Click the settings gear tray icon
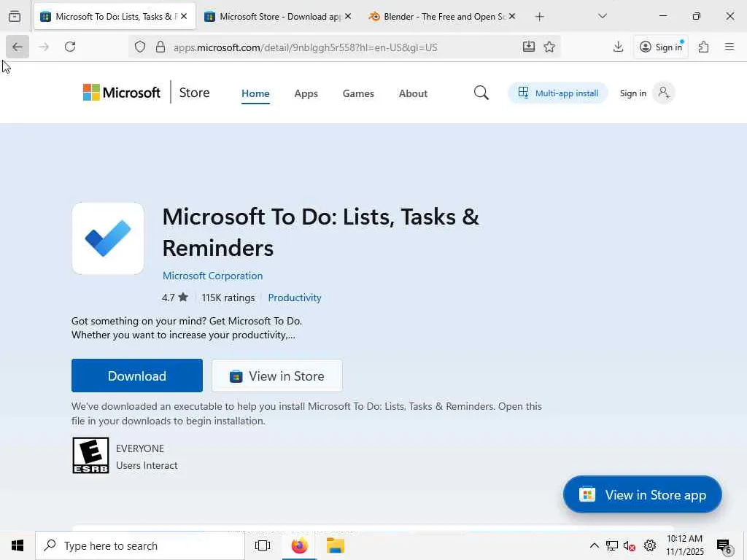Viewport: 747px width, 560px height. pyautogui.click(x=650, y=545)
